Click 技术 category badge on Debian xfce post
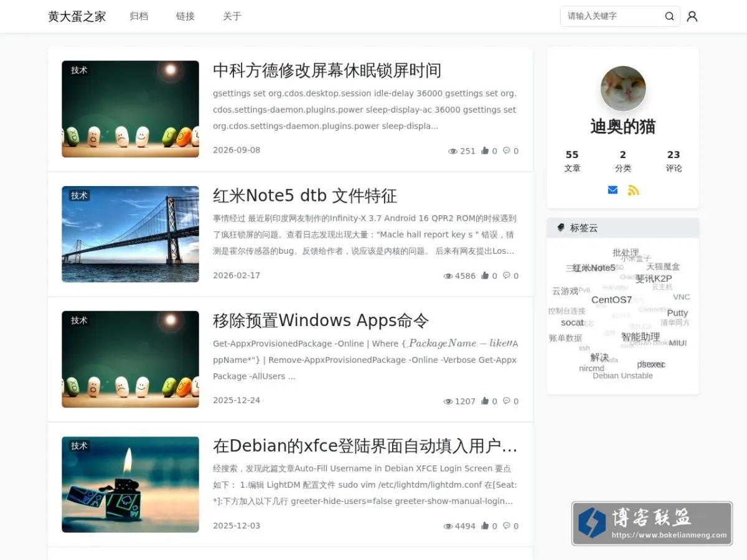The height and width of the screenshot is (560, 747). pos(79,446)
